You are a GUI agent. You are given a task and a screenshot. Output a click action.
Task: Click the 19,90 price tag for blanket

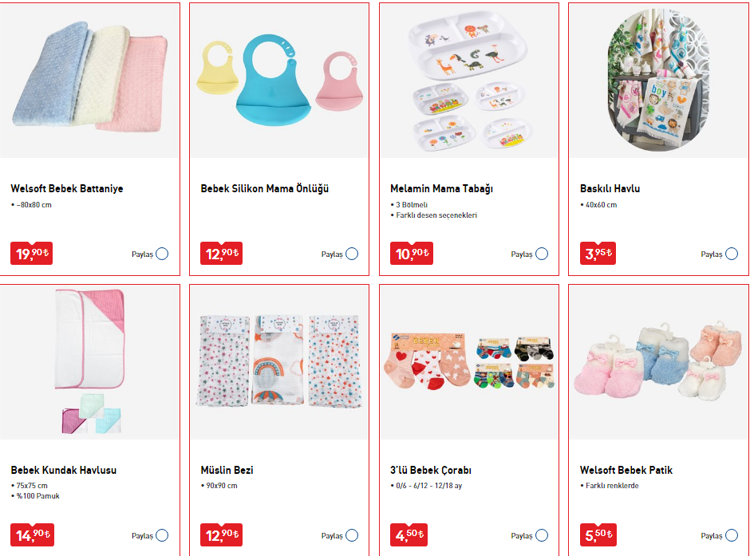pos(32,253)
